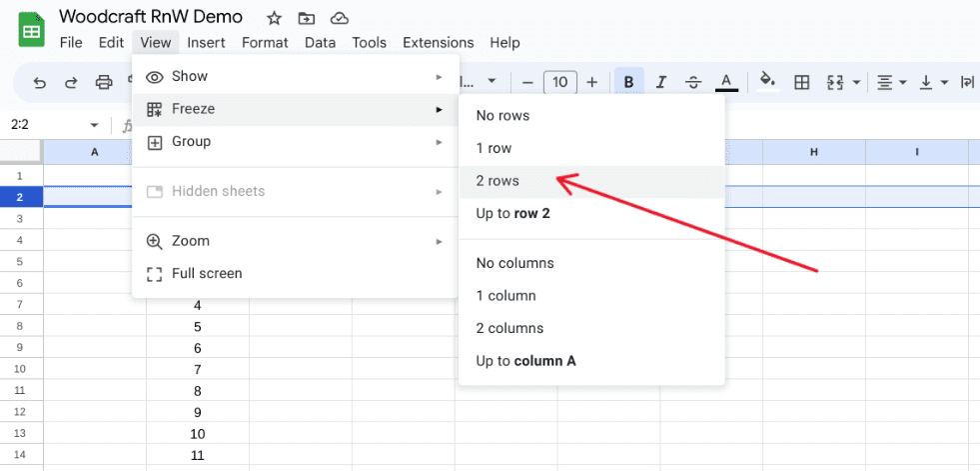Open the Tools menu

pos(370,43)
